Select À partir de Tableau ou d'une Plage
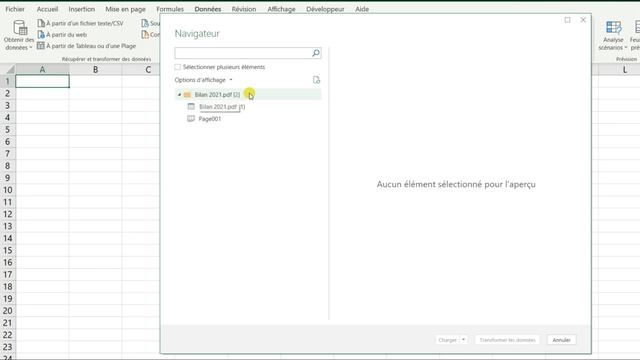This screenshot has height=360, width=640. (87, 46)
